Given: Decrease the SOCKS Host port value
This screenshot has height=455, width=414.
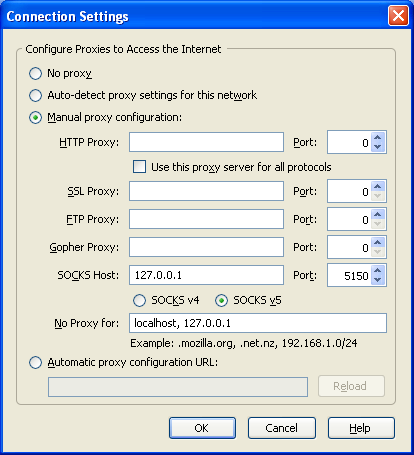Looking at the screenshot, I should tap(377, 280).
